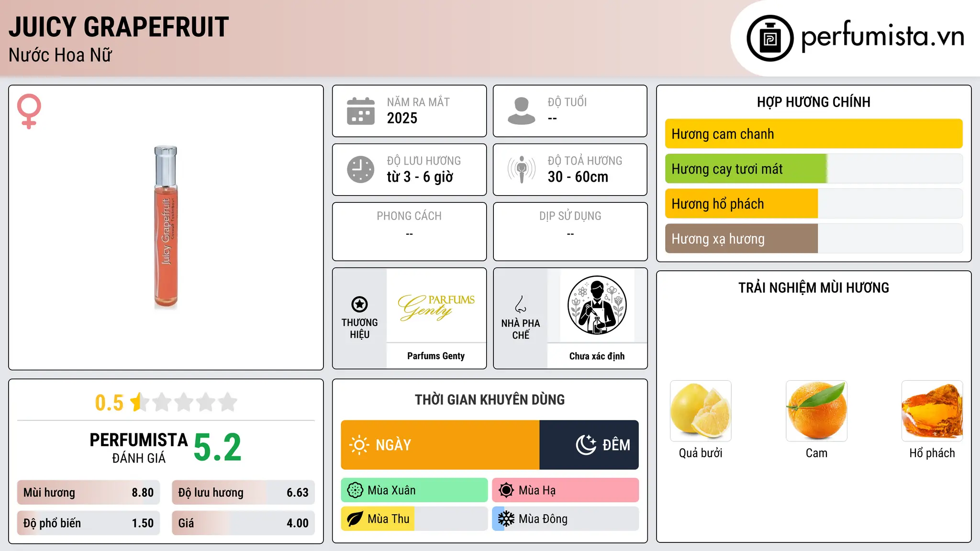Click the snowflake icon for Mùa Đông
This screenshot has width=980, height=551.
coord(506,519)
